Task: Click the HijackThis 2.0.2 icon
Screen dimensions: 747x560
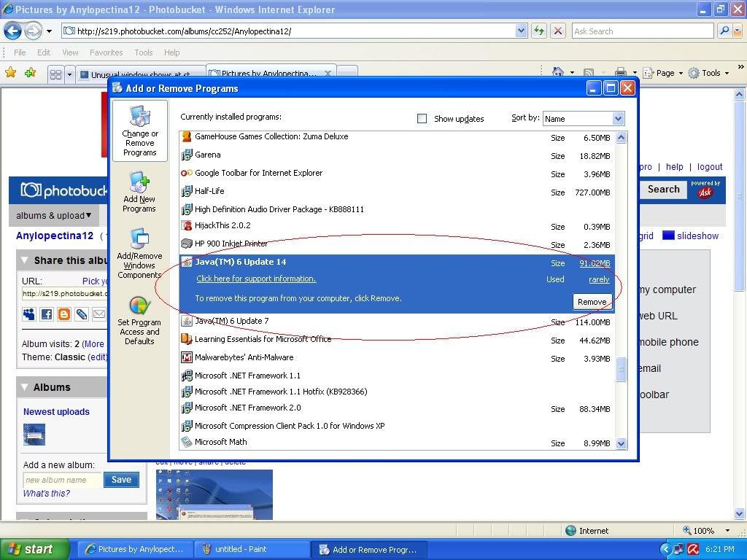Action: pos(187,226)
